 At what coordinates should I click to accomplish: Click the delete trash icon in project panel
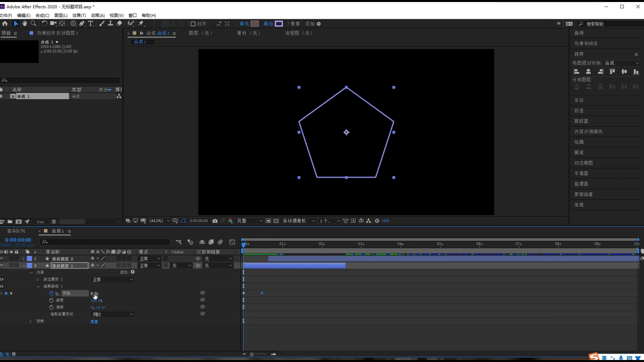[x=54, y=222]
